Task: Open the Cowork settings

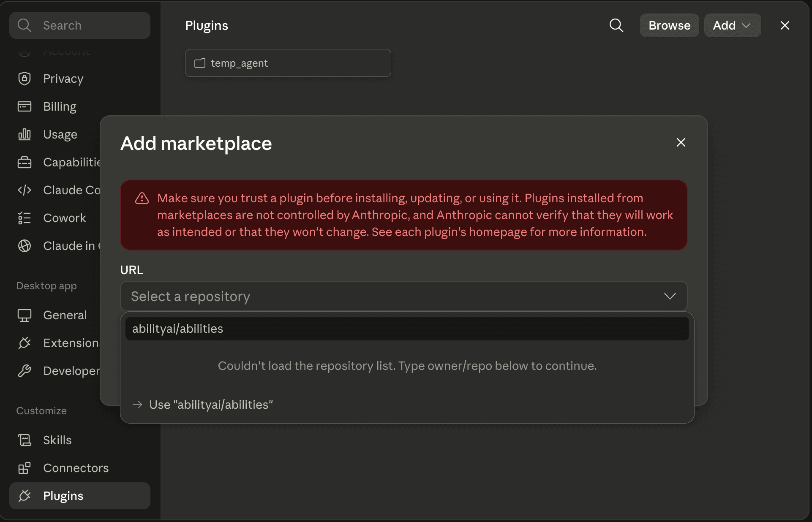Action: pos(55,218)
